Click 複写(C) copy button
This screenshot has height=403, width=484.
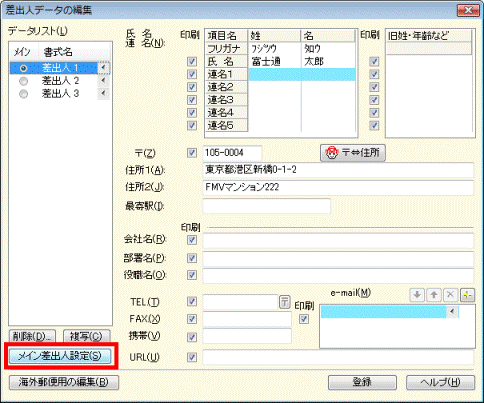86,336
